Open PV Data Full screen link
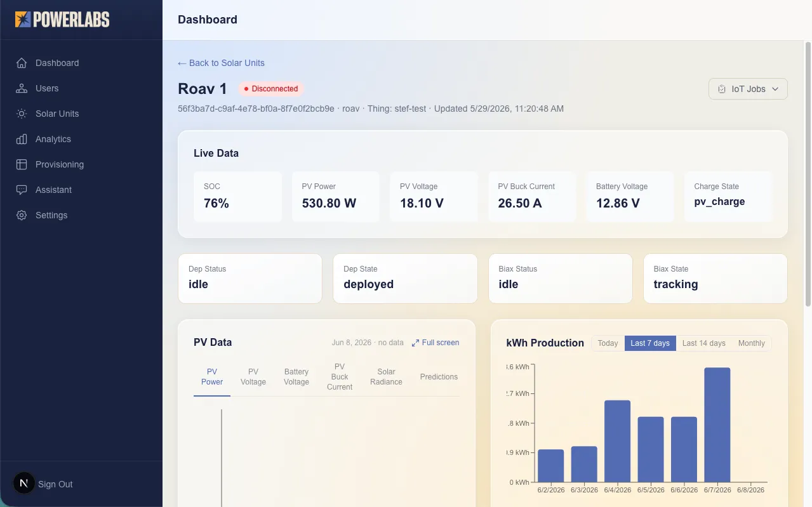The width and height of the screenshot is (812, 507). [x=436, y=343]
